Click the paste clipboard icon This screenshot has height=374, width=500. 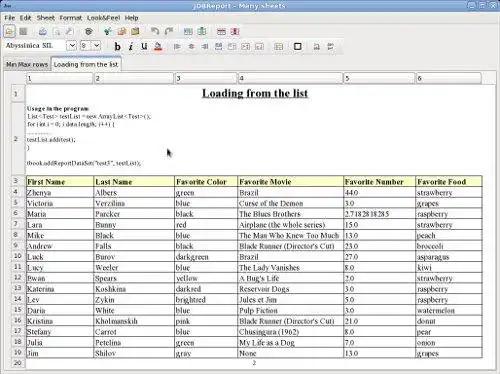click(x=135, y=32)
